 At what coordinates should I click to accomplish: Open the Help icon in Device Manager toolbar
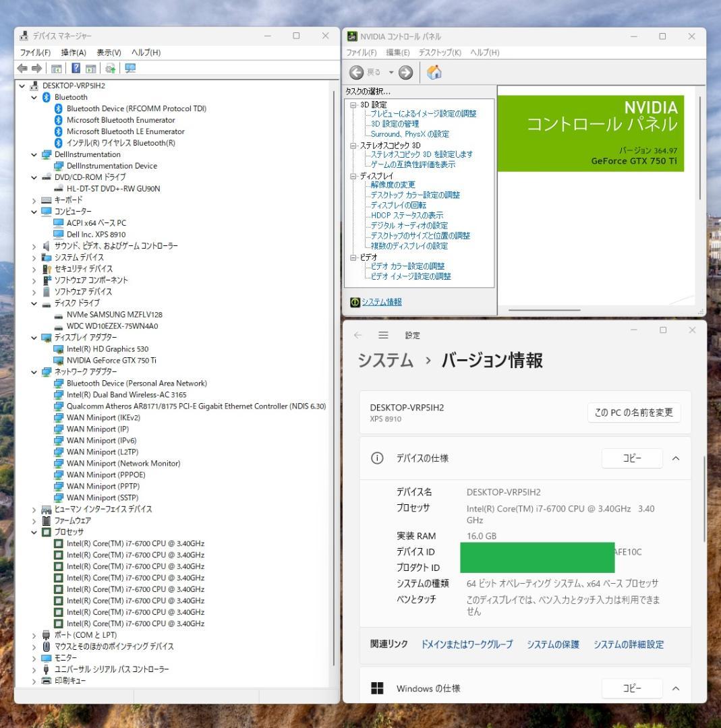click(x=76, y=67)
